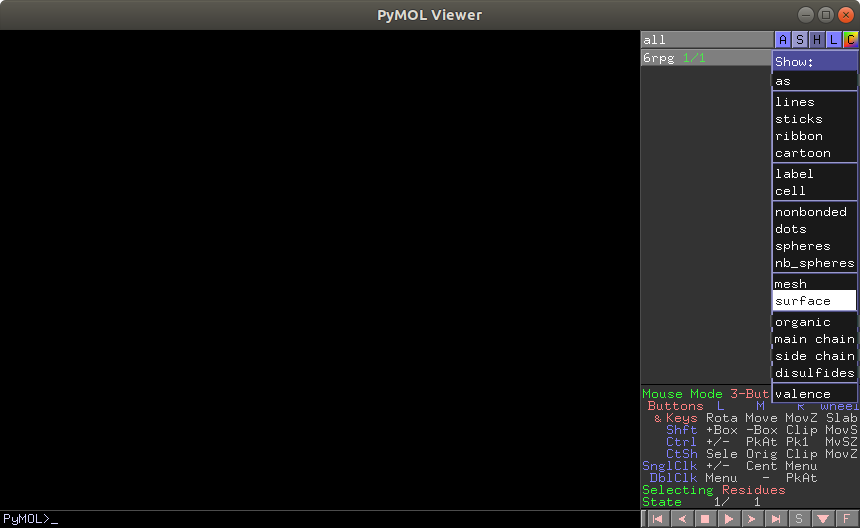Select 'lines' in the Show menu
Viewport: 860px width, 528px height.
point(814,102)
